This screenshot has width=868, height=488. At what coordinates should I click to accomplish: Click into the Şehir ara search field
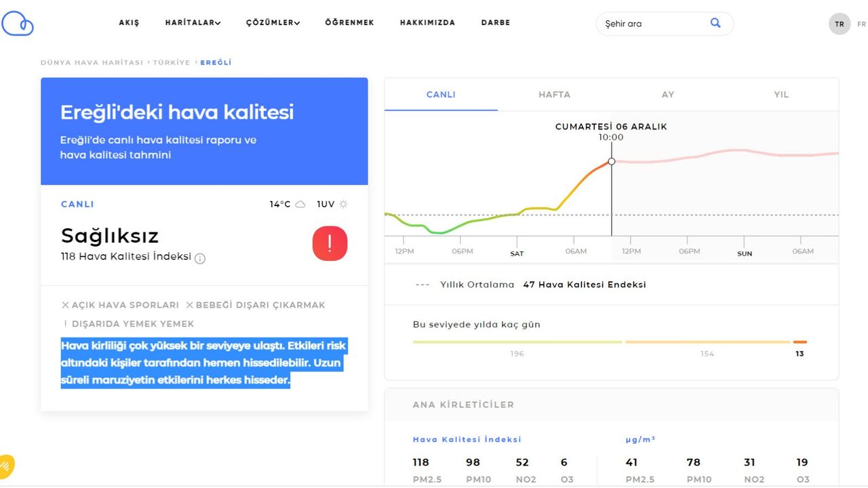coord(651,24)
